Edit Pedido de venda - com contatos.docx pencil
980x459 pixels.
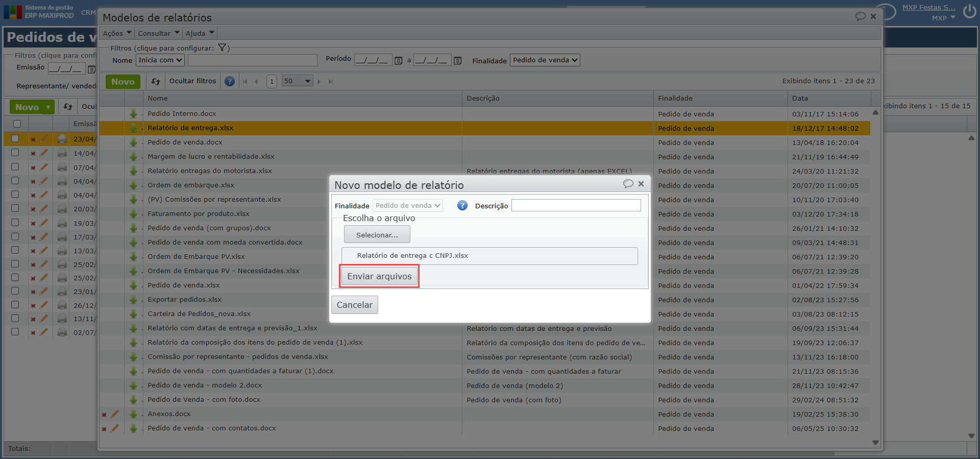115,428
